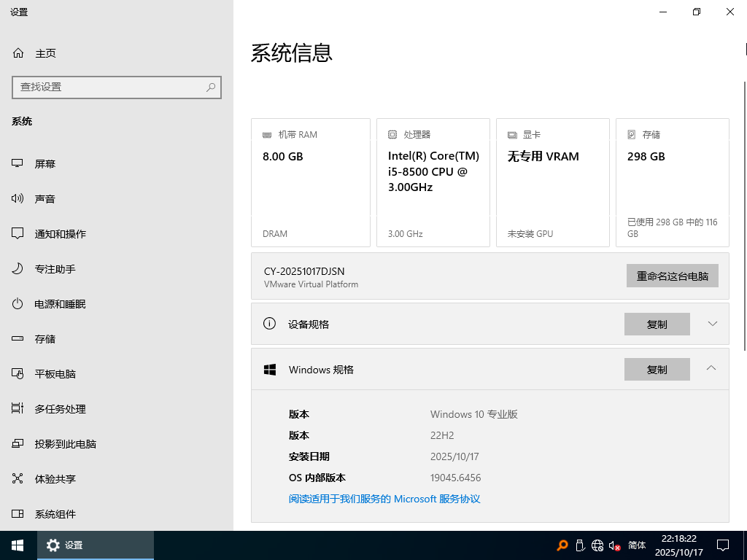Select Notifications & actions menu item

tap(60, 234)
